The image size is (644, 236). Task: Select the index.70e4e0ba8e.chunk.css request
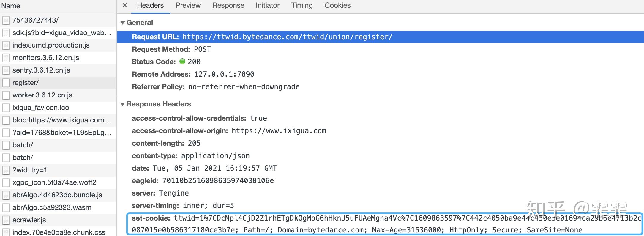click(58, 232)
